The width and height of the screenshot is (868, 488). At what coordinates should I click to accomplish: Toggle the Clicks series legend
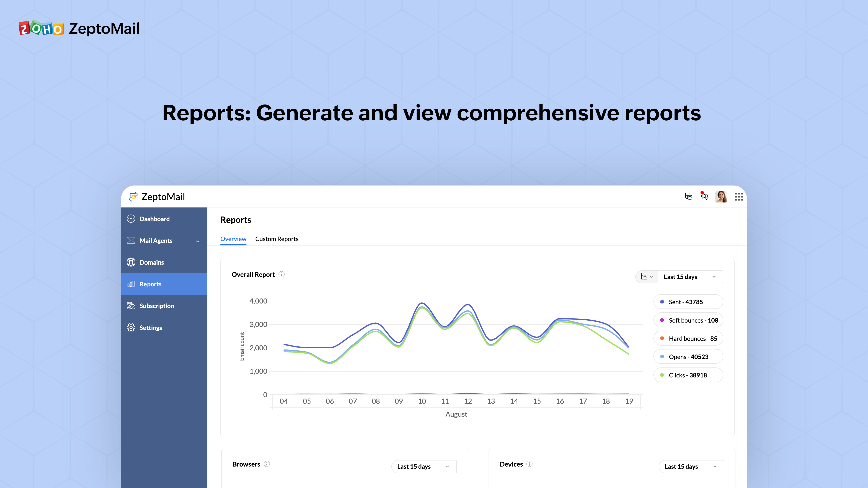tap(688, 375)
